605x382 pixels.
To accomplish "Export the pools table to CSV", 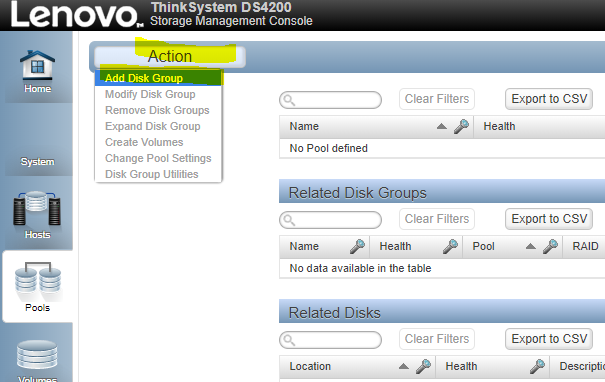I will (549, 99).
